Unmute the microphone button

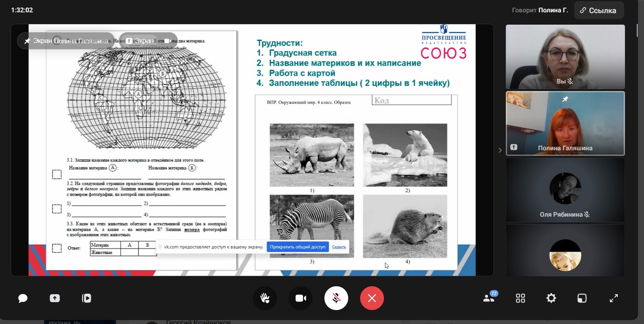pyautogui.click(x=336, y=298)
